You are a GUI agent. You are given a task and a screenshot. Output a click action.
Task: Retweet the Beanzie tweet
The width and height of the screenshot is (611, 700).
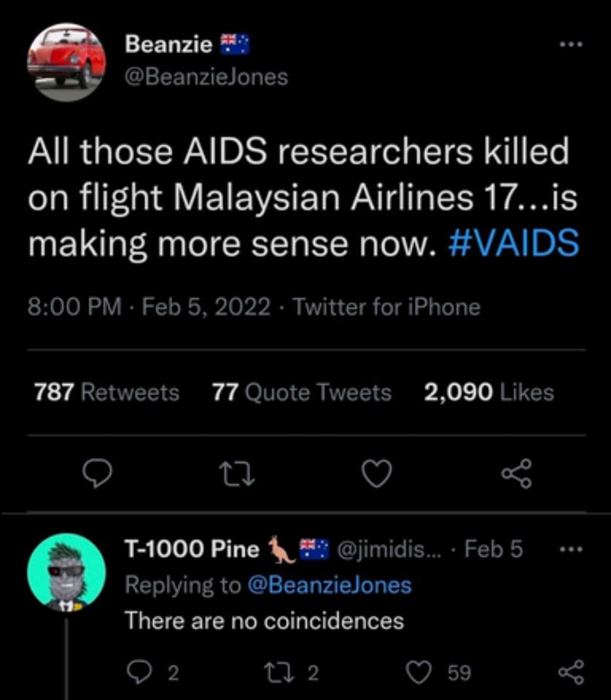click(237, 475)
